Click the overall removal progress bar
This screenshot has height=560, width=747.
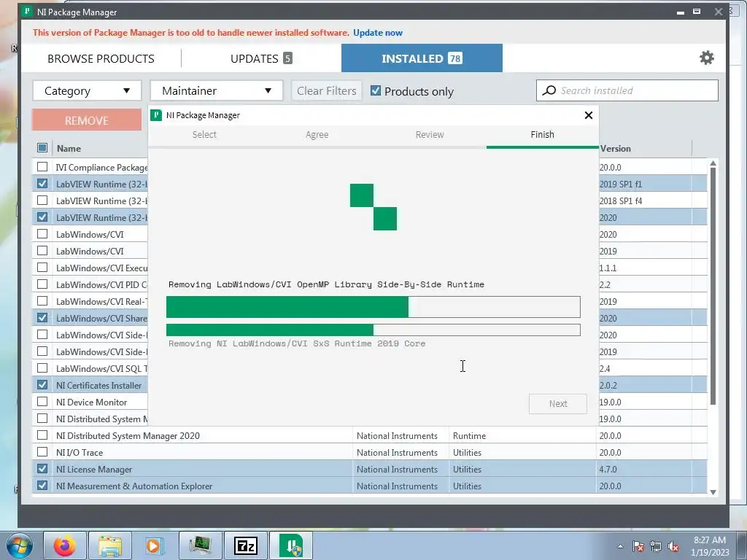[373, 307]
